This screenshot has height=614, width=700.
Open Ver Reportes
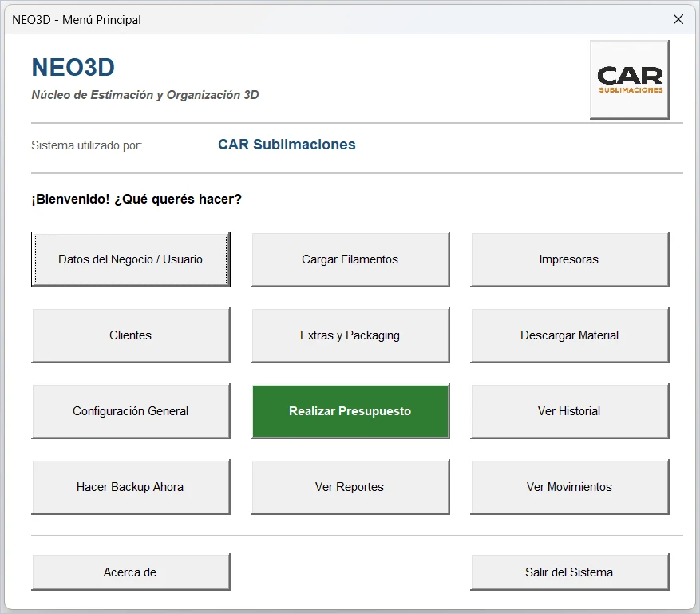point(350,487)
